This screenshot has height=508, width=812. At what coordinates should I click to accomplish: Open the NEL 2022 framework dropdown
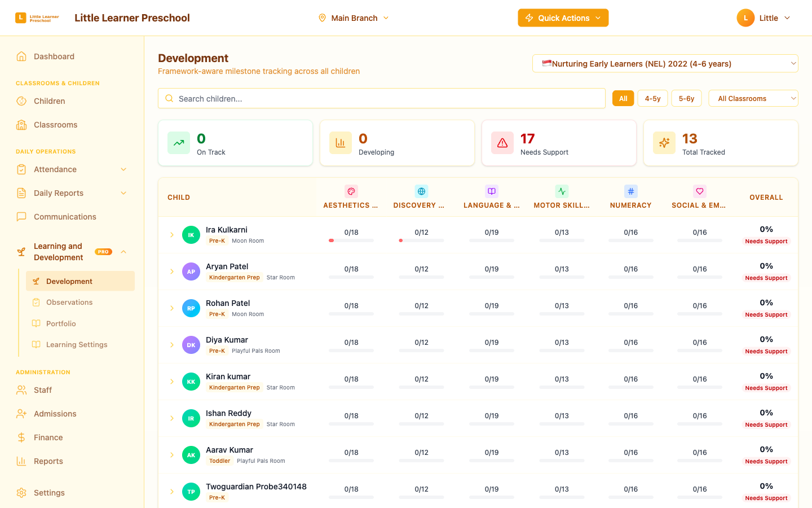click(665, 64)
